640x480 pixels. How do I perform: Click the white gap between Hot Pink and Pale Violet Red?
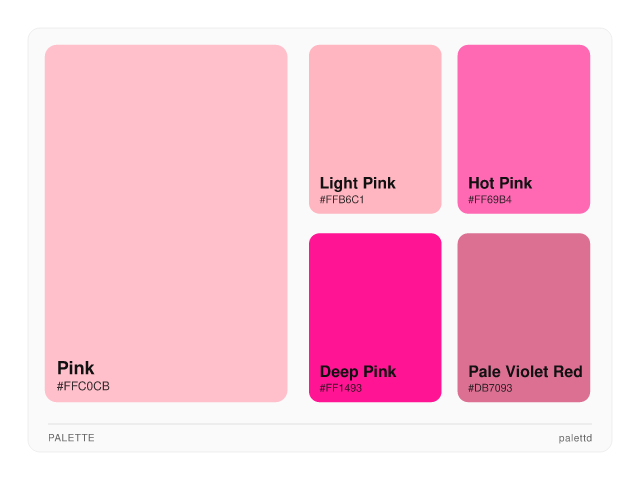pyautogui.click(x=523, y=223)
